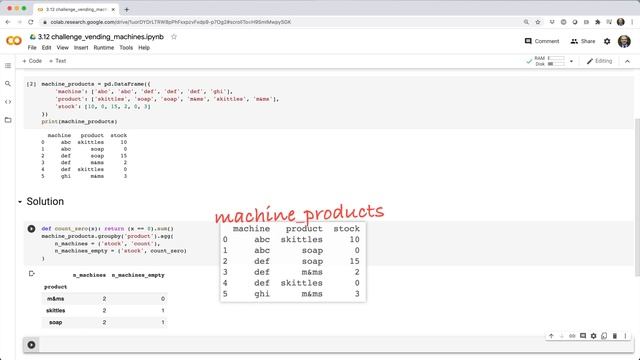Open the Editing mode dropdown

pos(600,61)
